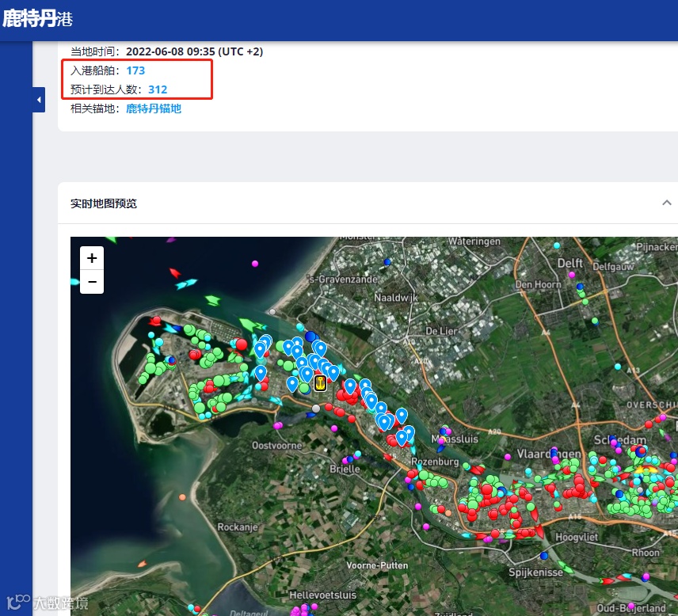Click the Delft label on the map
Image resolution: width=678 pixels, height=616 pixels.
(x=570, y=263)
